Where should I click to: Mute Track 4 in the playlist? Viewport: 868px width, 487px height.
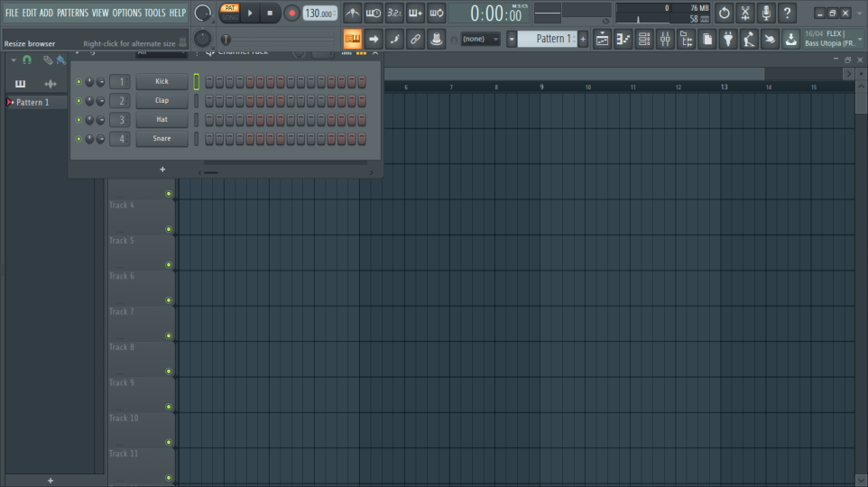(169, 229)
